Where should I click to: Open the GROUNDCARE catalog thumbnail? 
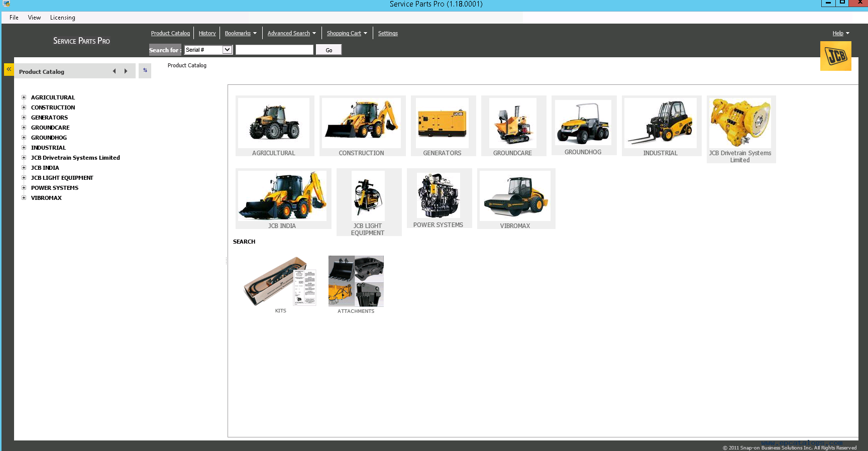512,123
